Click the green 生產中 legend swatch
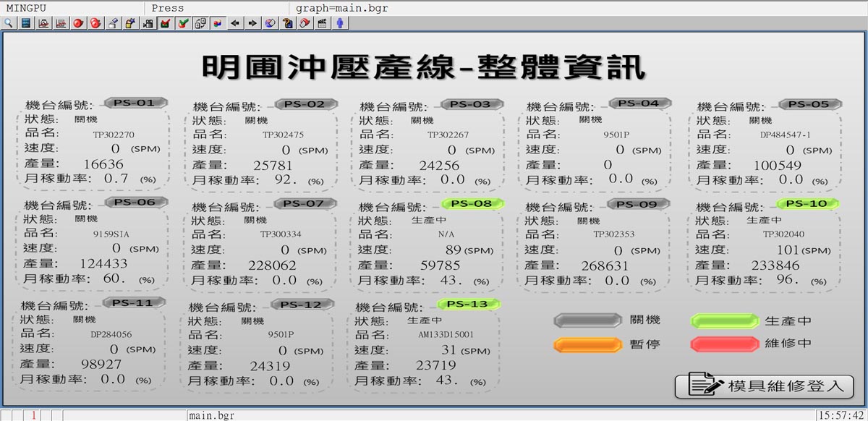Image resolution: width=868 pixels, height=421 pixels. coord(725,320)
